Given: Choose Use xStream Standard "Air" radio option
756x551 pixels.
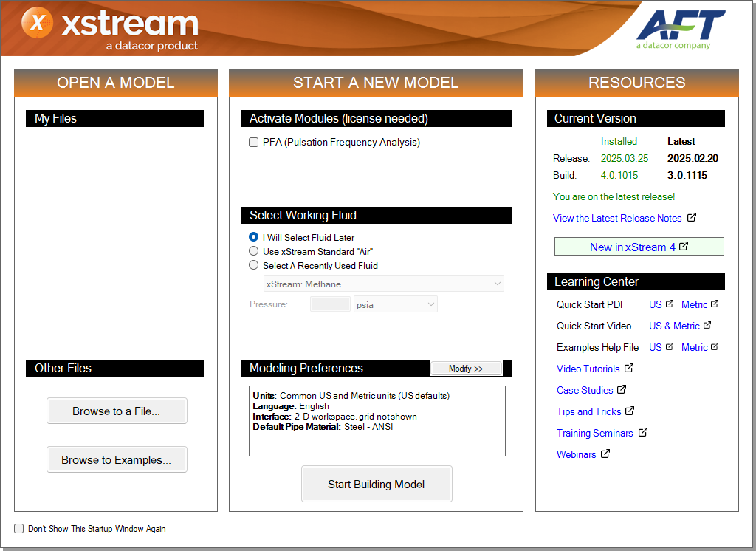Looking at the screenshot, I should click(x=254, y=251).
